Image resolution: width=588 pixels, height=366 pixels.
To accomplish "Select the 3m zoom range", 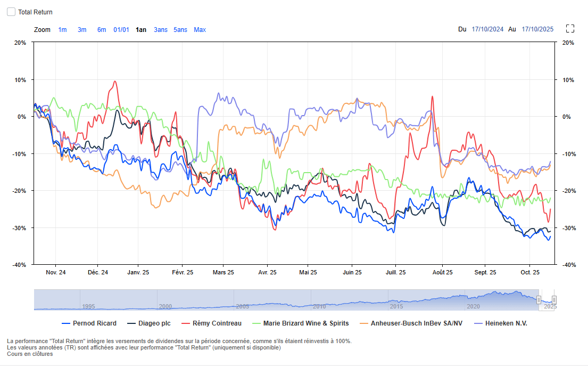I will (x=82, y=30).
